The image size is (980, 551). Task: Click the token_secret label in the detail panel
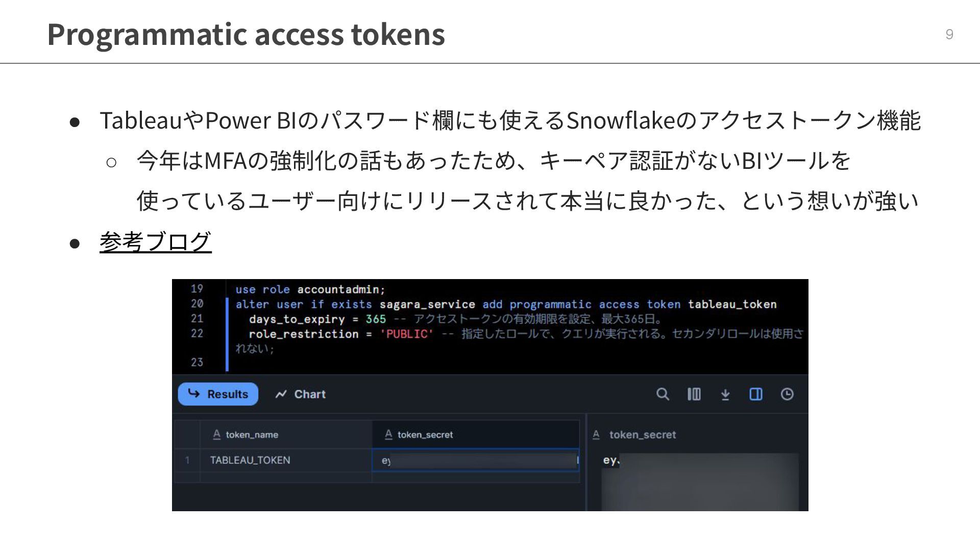pyautogui.click(x=642, y=435)
